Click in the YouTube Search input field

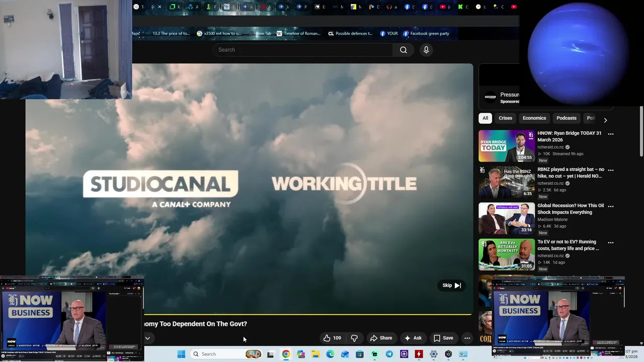point(303,50)
